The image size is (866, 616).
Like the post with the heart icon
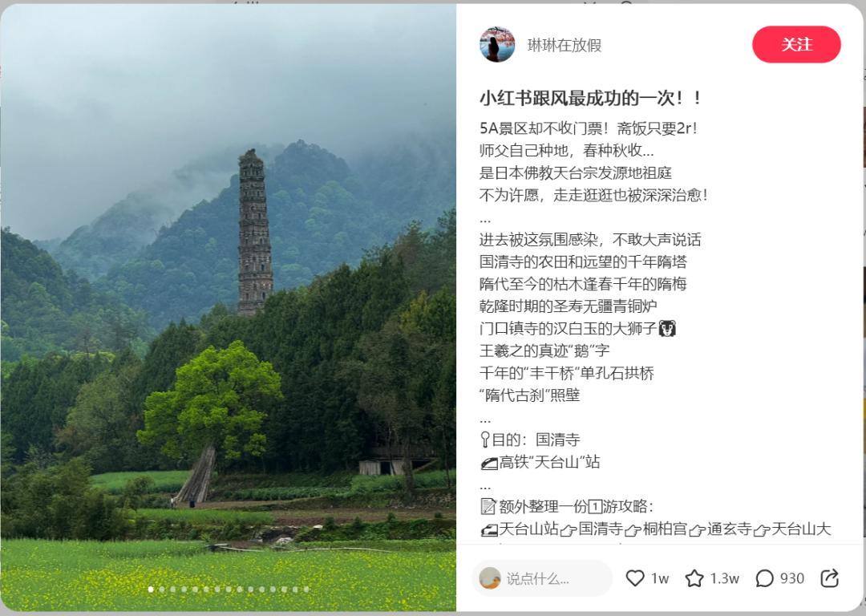point(635,578)
